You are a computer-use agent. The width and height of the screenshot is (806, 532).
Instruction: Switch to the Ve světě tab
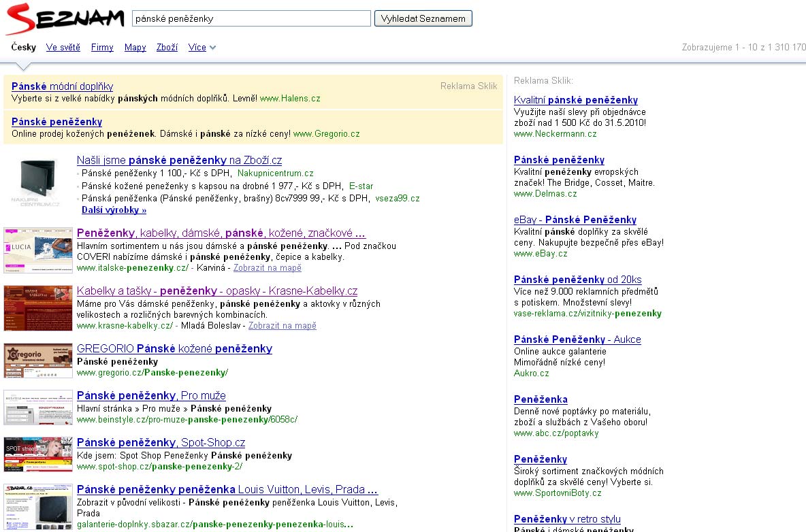[x=63, y=47]
